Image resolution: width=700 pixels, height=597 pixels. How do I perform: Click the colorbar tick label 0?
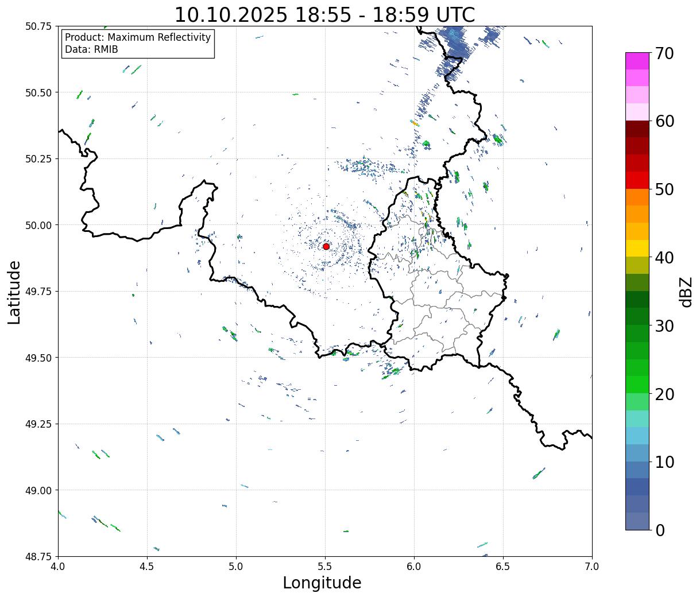click(659, 530)
